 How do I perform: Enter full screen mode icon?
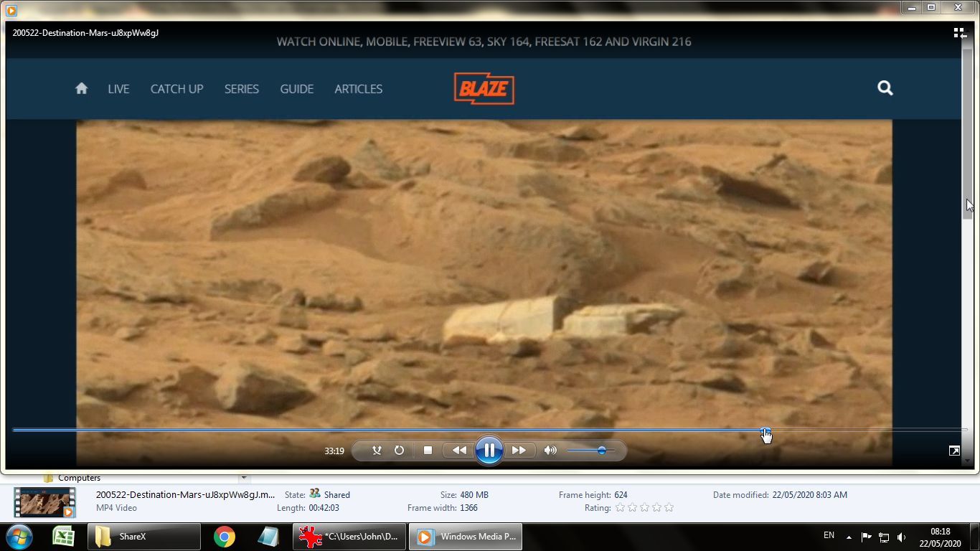click(x=954, y=451)
